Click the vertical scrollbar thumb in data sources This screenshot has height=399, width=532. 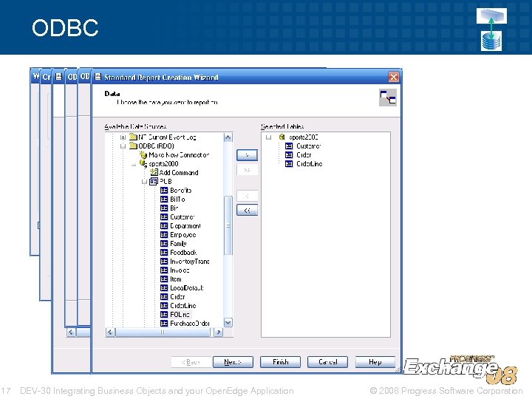point(228,225)
